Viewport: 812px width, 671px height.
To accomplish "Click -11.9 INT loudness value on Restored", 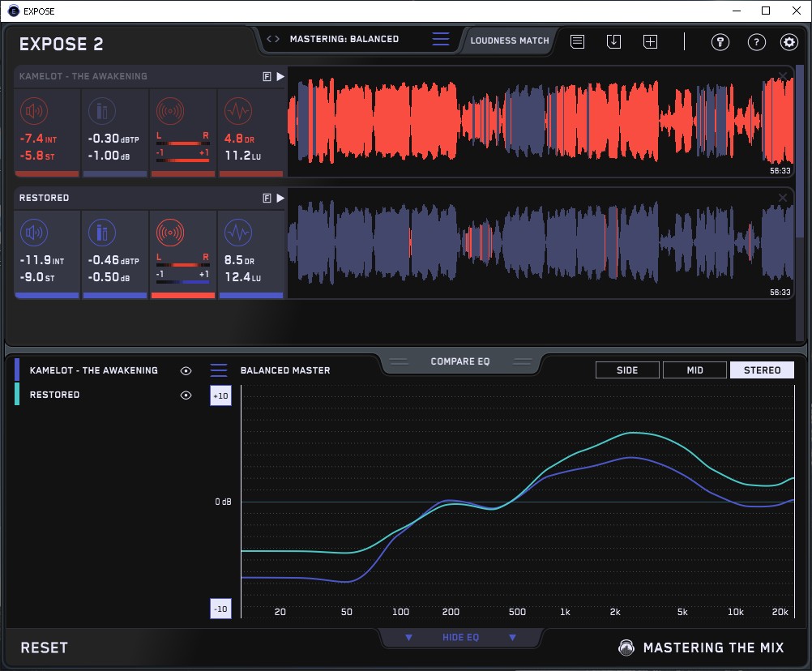I will tap(41, 260).
